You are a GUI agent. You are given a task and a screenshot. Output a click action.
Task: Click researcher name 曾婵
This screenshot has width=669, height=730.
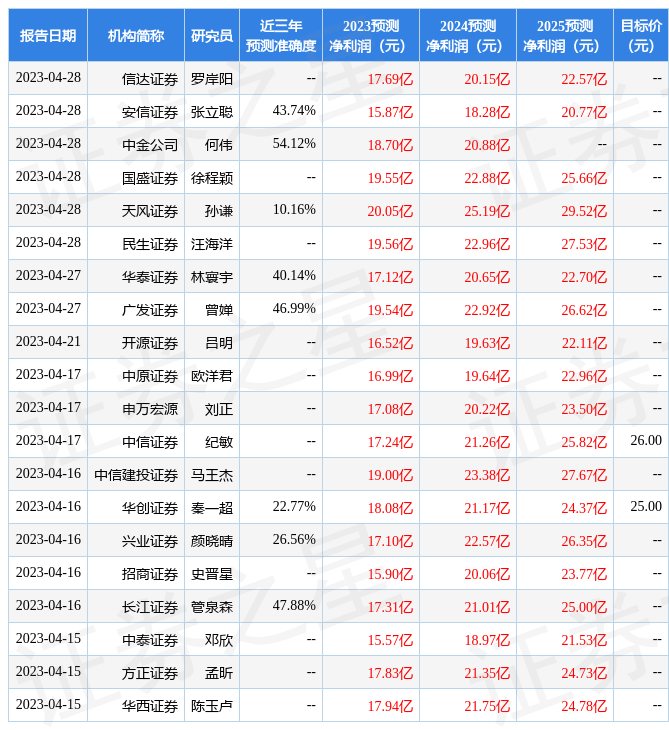coord(219,310)
